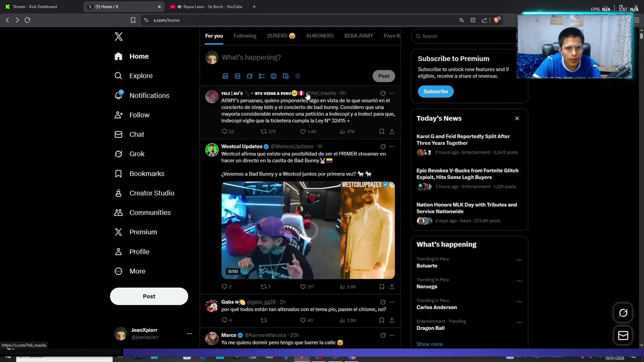644x362 pixels.
Task: Open Grok explain on Westcol Updates post
Action: (x=383, y=147)
